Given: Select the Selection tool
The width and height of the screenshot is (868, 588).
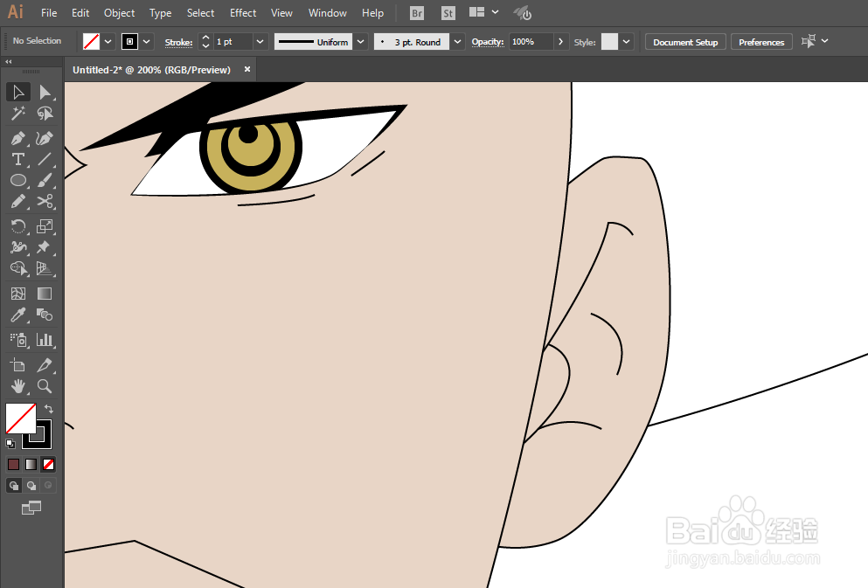Looking at the screenshot, I should (17, 92).
